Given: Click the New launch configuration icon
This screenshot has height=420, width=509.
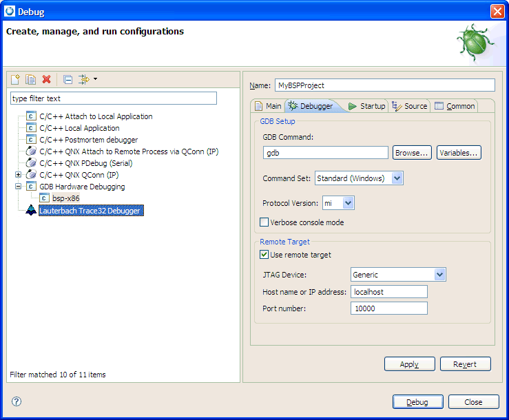Looking at the screenshot, I should click(16, 80).
